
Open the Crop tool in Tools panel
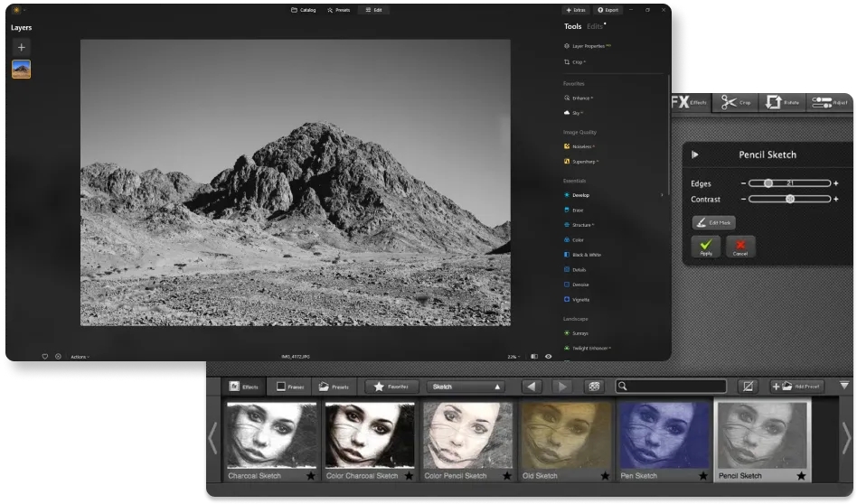[x=578, y=62]
